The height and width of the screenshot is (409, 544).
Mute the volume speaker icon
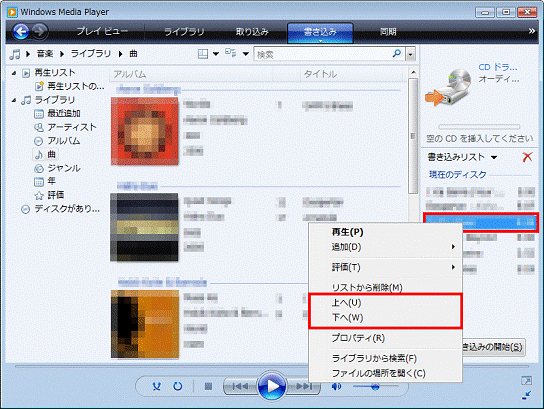point(336,386)
